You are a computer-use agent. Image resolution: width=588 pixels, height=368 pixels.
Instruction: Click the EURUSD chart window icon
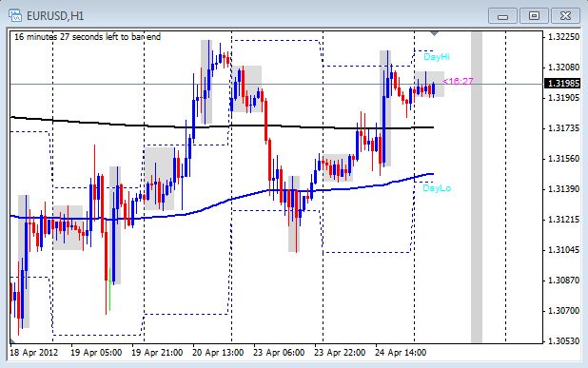tap(15, 16)
